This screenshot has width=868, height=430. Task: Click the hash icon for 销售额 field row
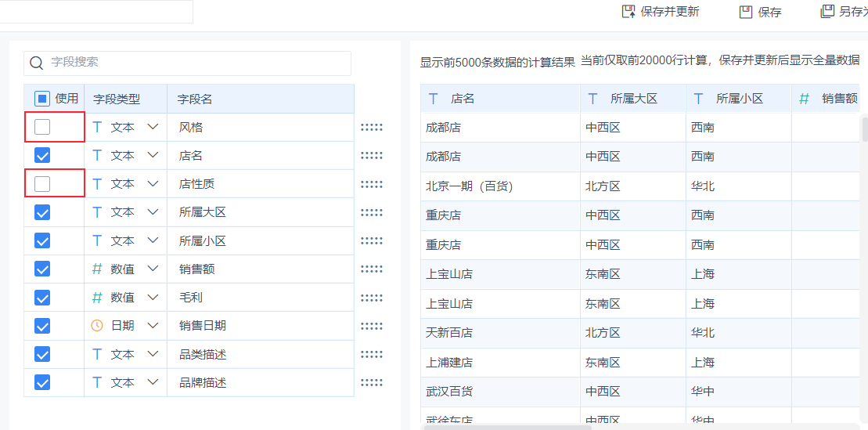[97, 269]
